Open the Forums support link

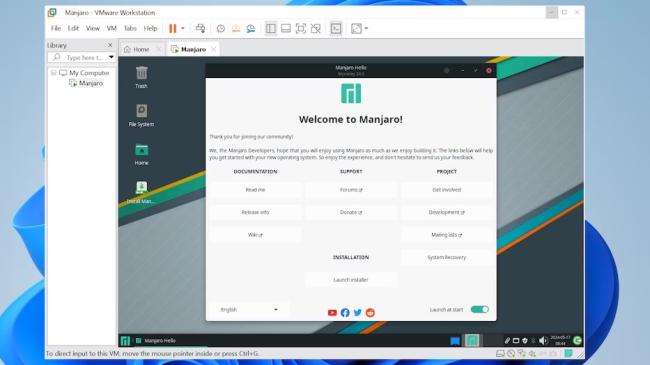coord(351,190)
